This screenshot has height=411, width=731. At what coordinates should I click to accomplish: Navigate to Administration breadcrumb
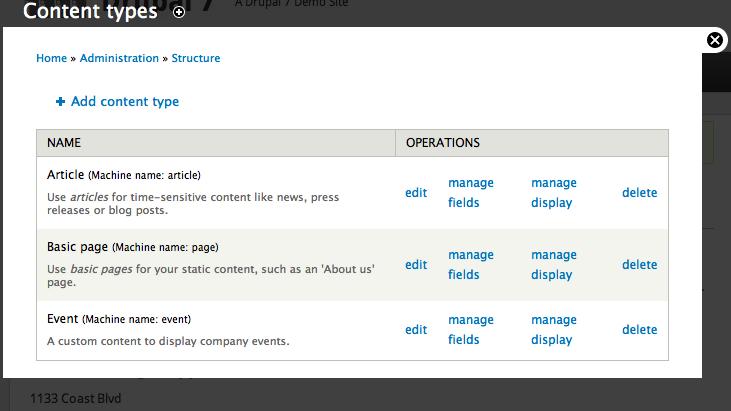pos(119,58)
